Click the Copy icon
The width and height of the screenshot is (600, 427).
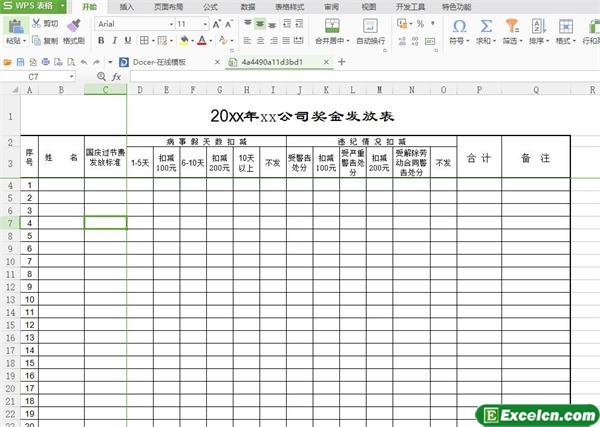click(36, 40)
